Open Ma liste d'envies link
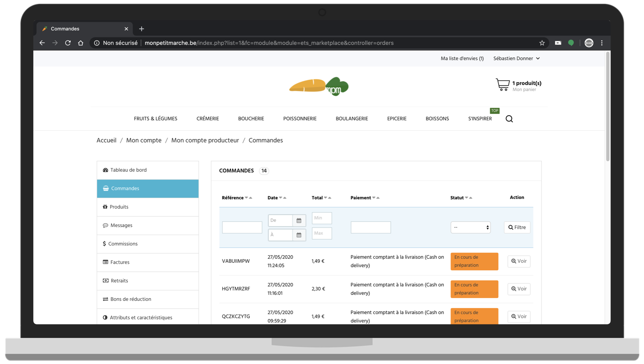The width and height of the screenshot is (644, 364). [462, 59]
